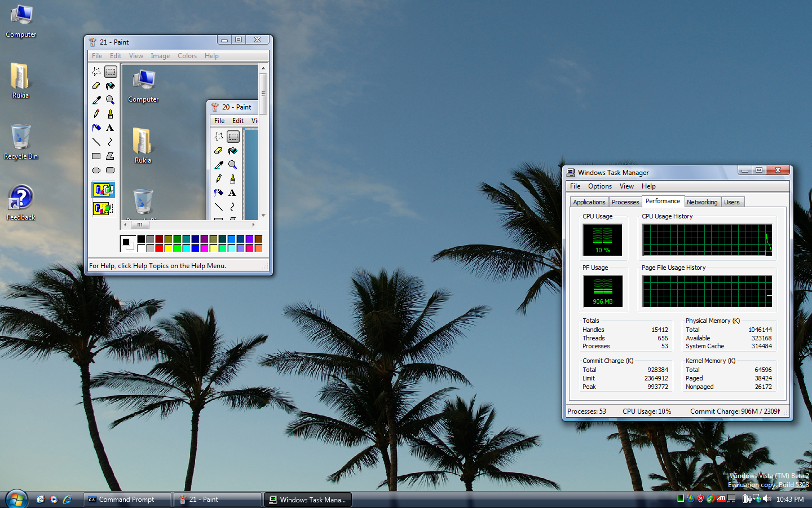Choose the Fill With Color bucket tool
Viewport: 812px width, 508px height.
[111, 86]
